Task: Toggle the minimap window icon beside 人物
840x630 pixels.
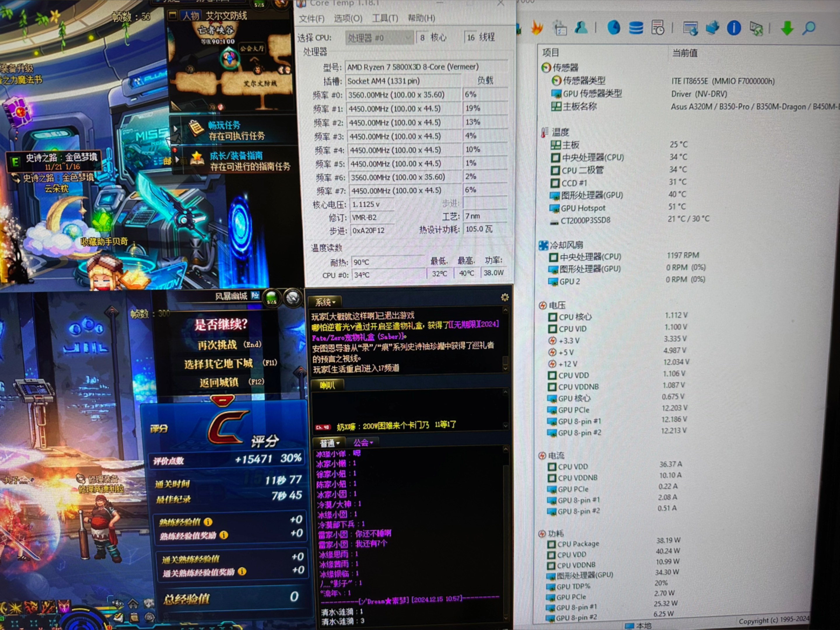Action: [x=173, y=15]
